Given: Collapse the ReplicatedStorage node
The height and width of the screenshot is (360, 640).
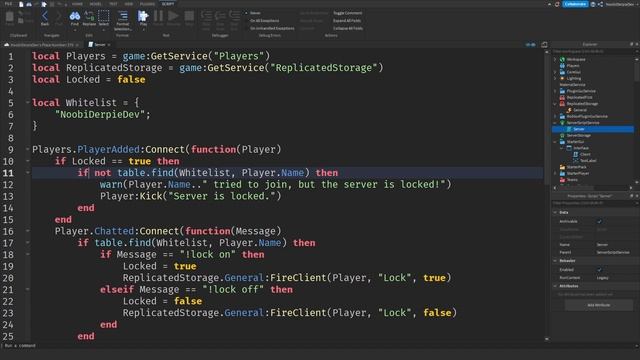Looking at the screenshot, I should tap(555, 104).
